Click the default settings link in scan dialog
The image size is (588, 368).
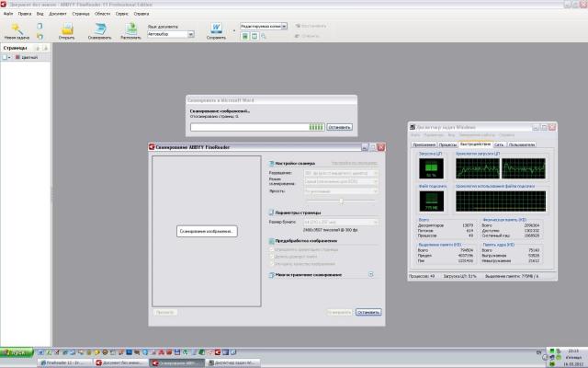click(x=355, y=163)
